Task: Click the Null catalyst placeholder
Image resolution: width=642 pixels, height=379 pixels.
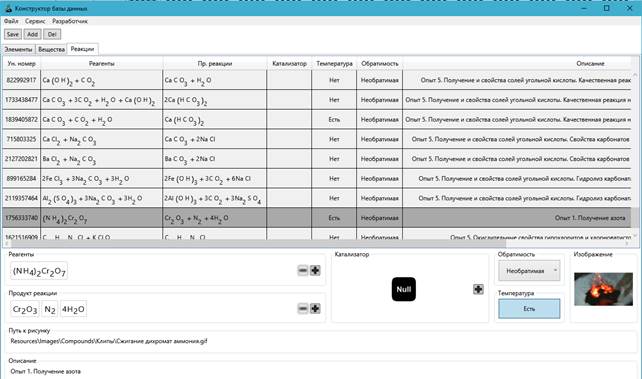Action: [x=404, y=289]
